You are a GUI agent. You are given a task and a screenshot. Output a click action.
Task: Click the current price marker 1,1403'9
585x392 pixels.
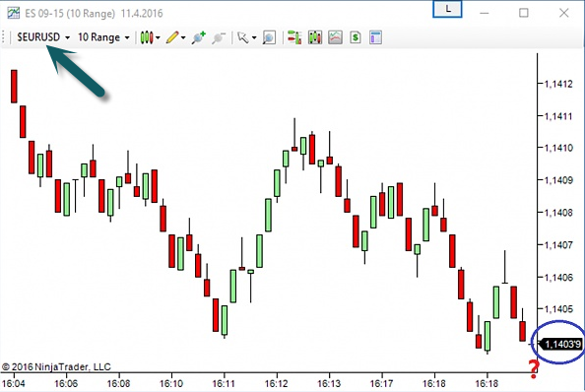click(561, 344)
